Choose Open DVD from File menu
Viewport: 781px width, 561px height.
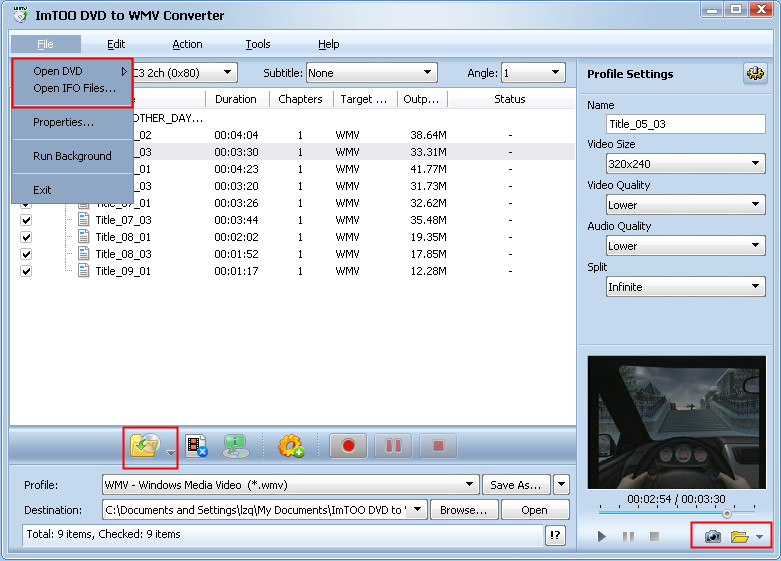73,71
